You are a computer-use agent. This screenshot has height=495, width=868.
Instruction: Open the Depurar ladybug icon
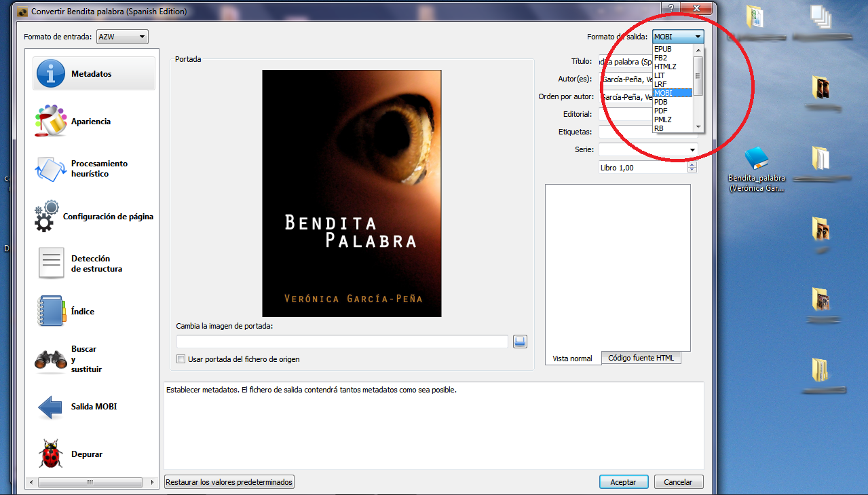pos(51,454)
